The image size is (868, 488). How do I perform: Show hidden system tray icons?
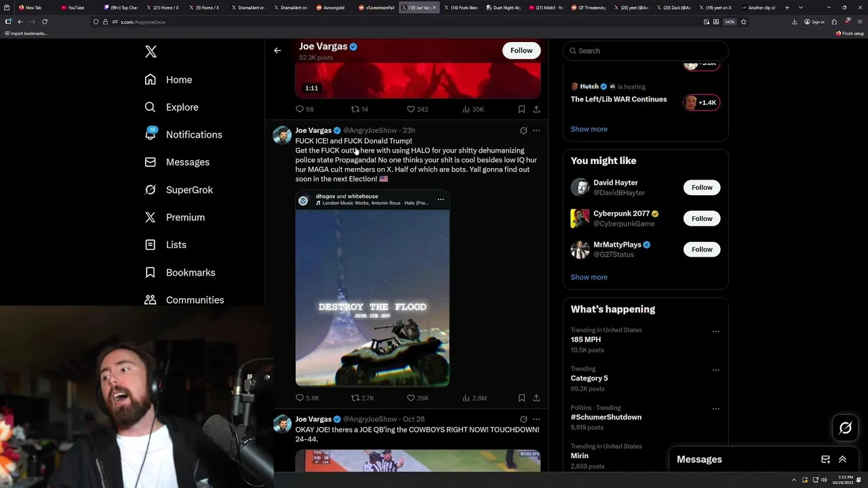(793, 479)
